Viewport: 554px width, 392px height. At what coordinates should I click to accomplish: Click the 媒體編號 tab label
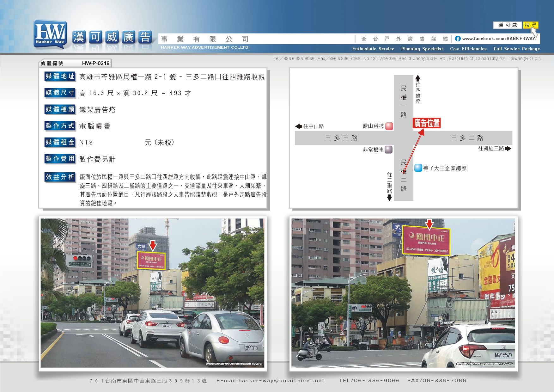click(x=52, y=64)
